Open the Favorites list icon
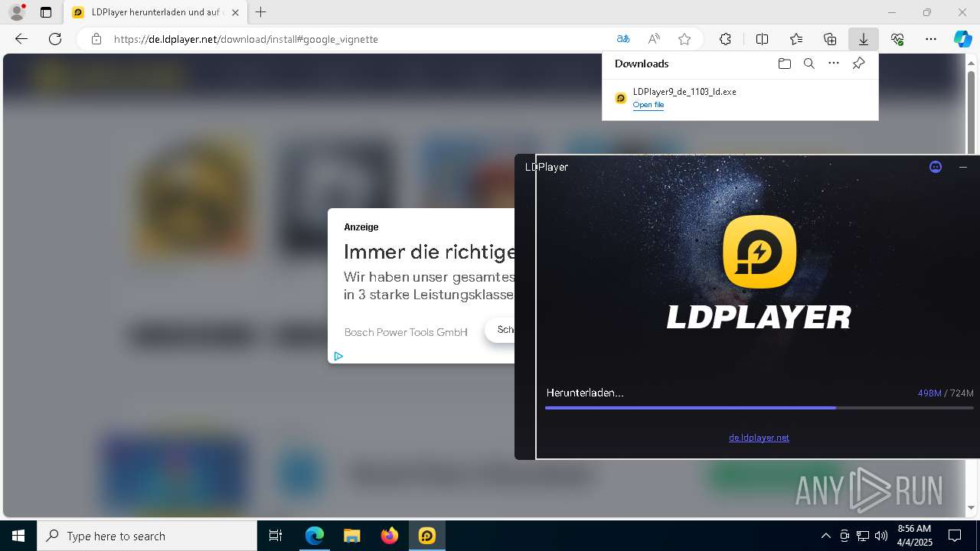Viewport: 980px width, 551px height. 796,39
